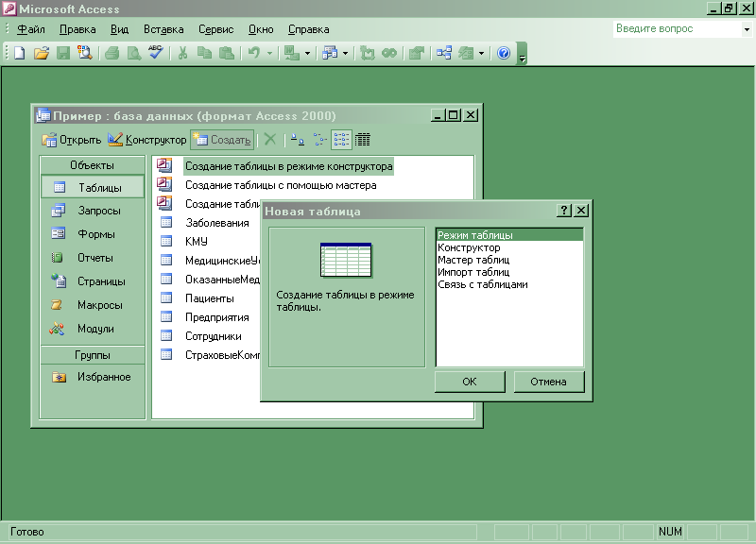Viewport: 756px width, 544px height.
Task: Click the Cut scissors icon
Action: click(x=182, y=53)
